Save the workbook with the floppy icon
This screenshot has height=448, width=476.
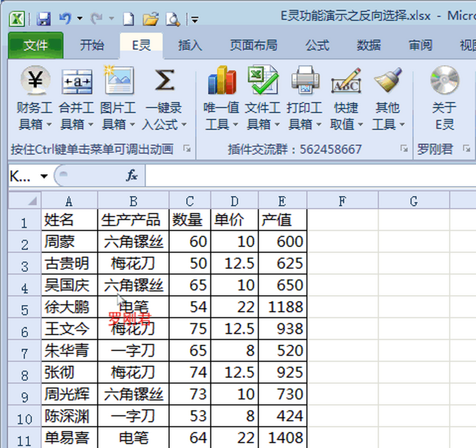[x=44, y=19]
